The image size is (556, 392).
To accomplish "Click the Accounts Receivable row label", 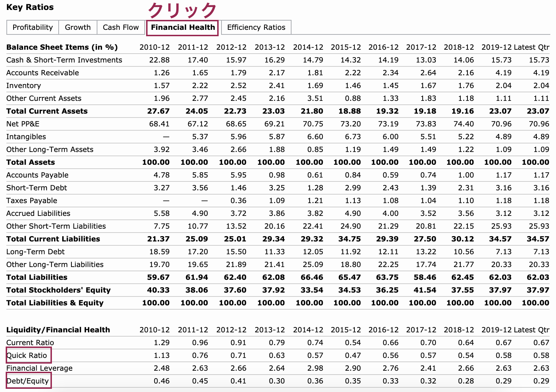I will pos(43,73).
